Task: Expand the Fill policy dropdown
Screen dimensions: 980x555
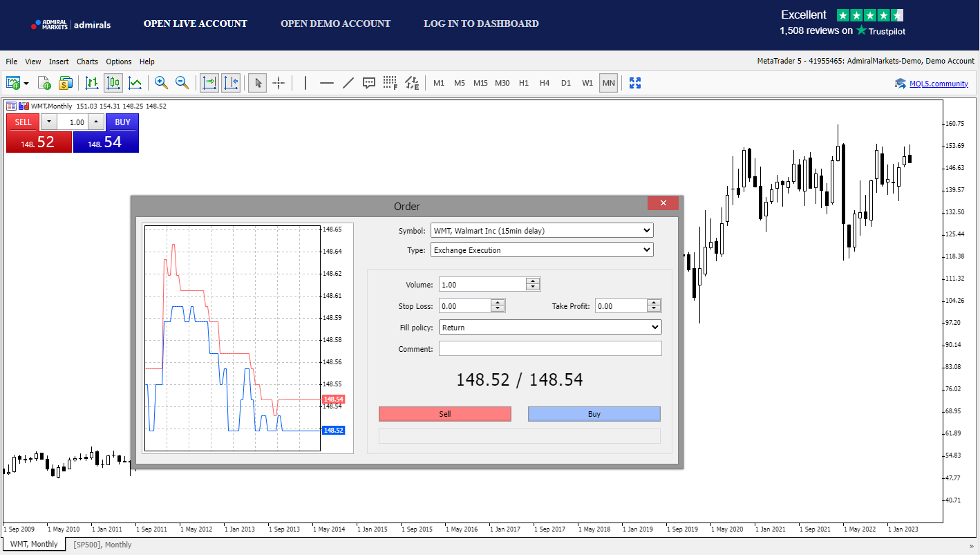Action: (x=550, y=327)
